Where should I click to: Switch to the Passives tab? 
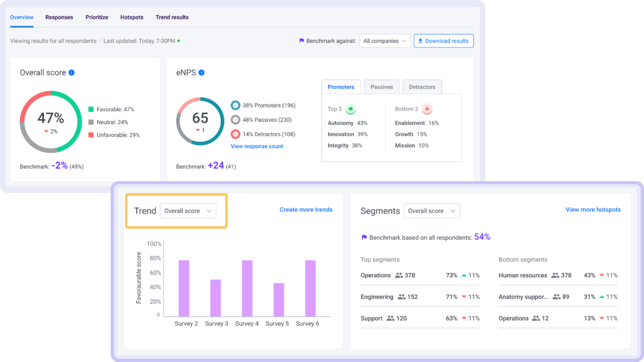pos(381,86)
